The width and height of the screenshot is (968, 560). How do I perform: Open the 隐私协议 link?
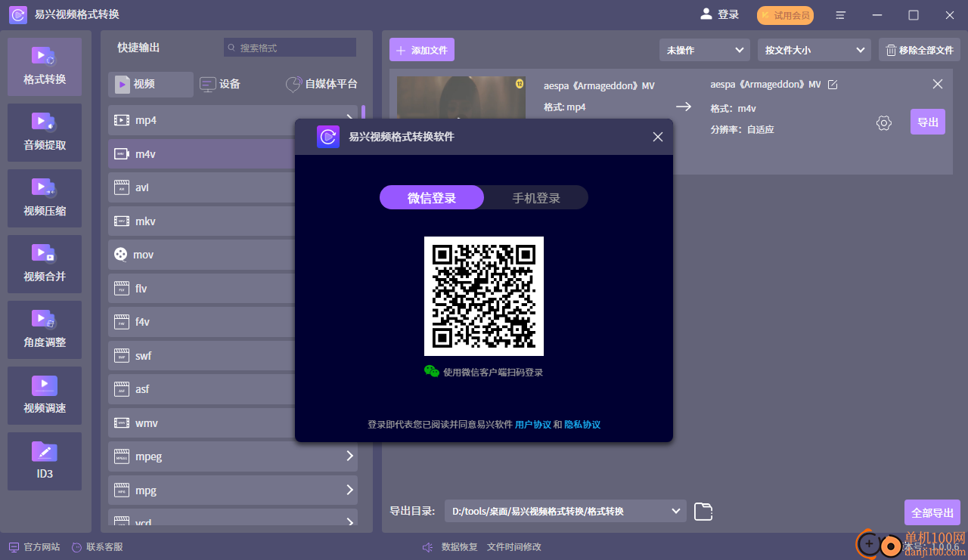582,425
